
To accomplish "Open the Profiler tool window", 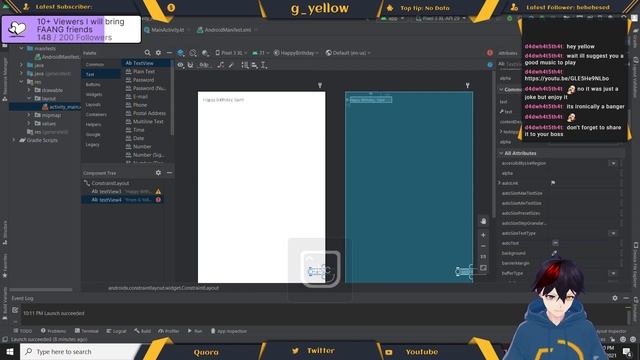I will (x=169, y=331).
